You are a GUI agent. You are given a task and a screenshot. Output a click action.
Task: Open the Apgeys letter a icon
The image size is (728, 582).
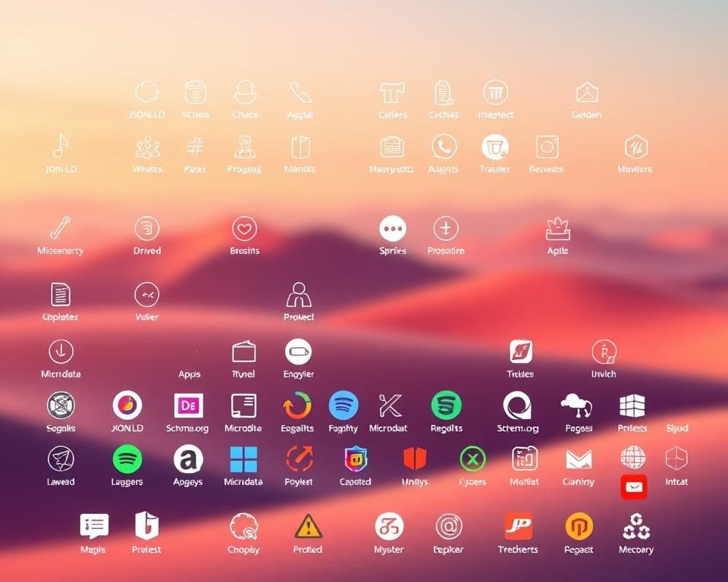click(x=188, y=459)
